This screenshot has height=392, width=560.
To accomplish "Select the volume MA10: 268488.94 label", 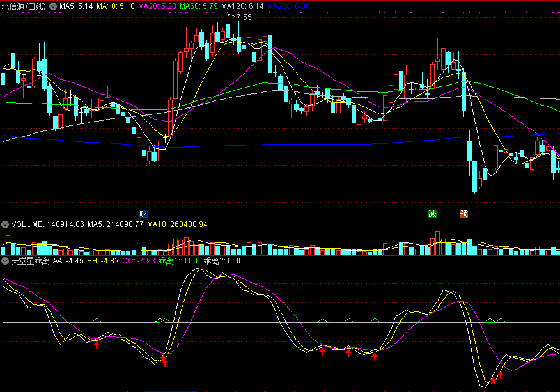I will click(178, 224).
